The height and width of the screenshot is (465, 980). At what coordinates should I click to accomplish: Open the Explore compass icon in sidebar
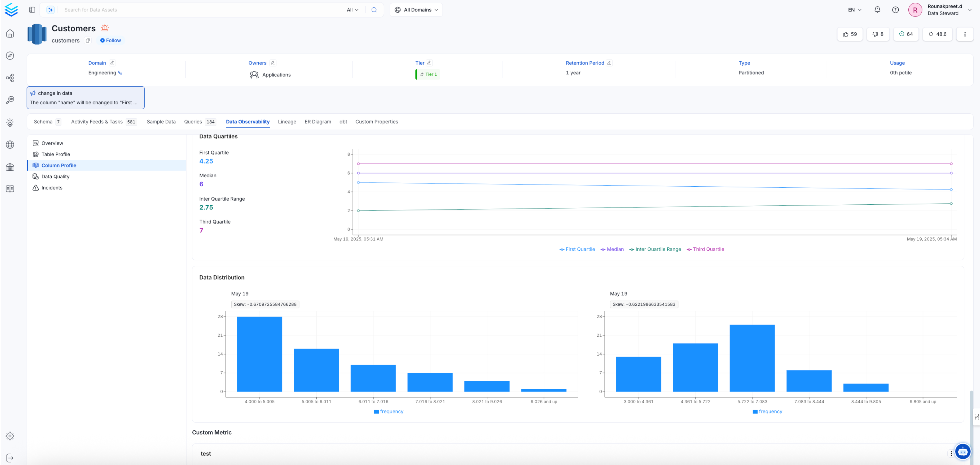(10, 55)
